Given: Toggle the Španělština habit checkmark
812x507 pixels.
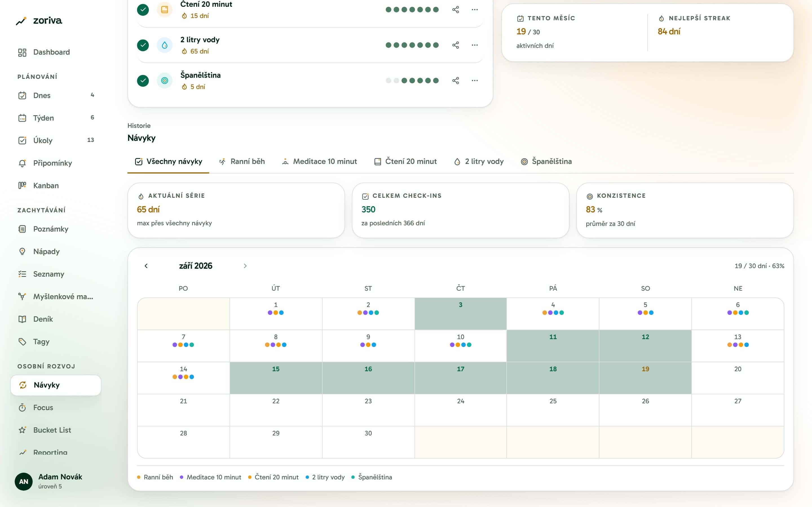Looking at the screenshot, I should click(143, 81).
